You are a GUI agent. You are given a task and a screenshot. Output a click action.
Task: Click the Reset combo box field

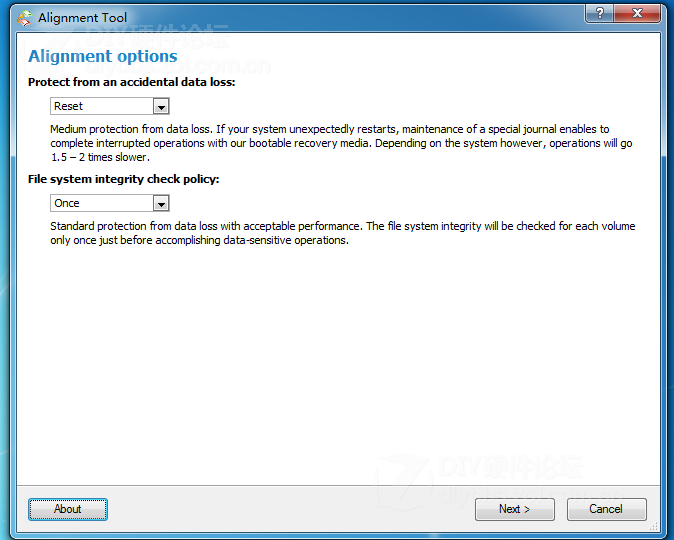point(102,106)
